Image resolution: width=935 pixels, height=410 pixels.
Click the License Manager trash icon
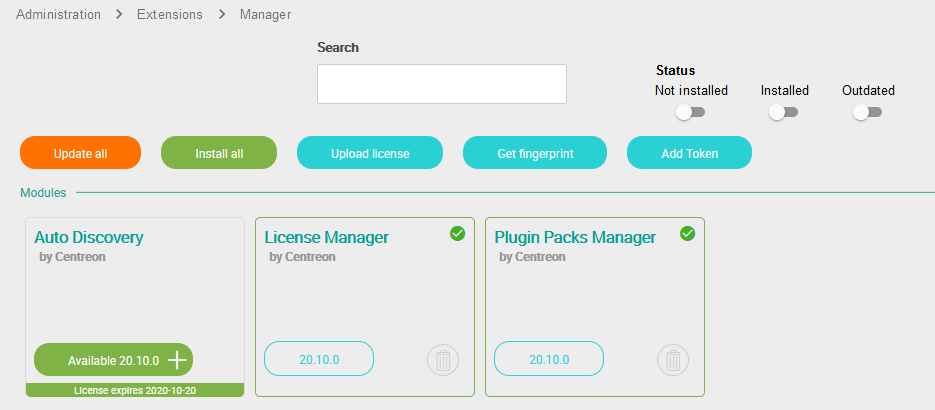[x=443, y=360]
